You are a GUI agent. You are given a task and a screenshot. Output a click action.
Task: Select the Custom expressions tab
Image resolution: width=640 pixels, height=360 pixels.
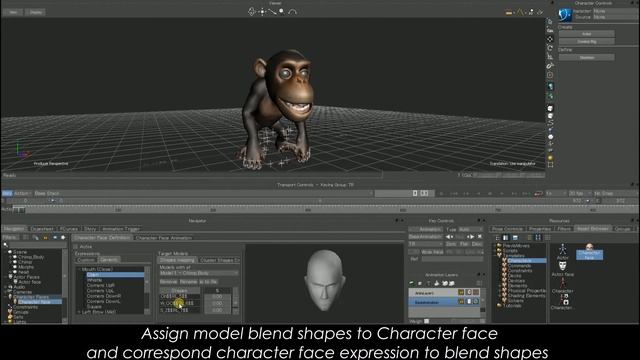point(86,260)
